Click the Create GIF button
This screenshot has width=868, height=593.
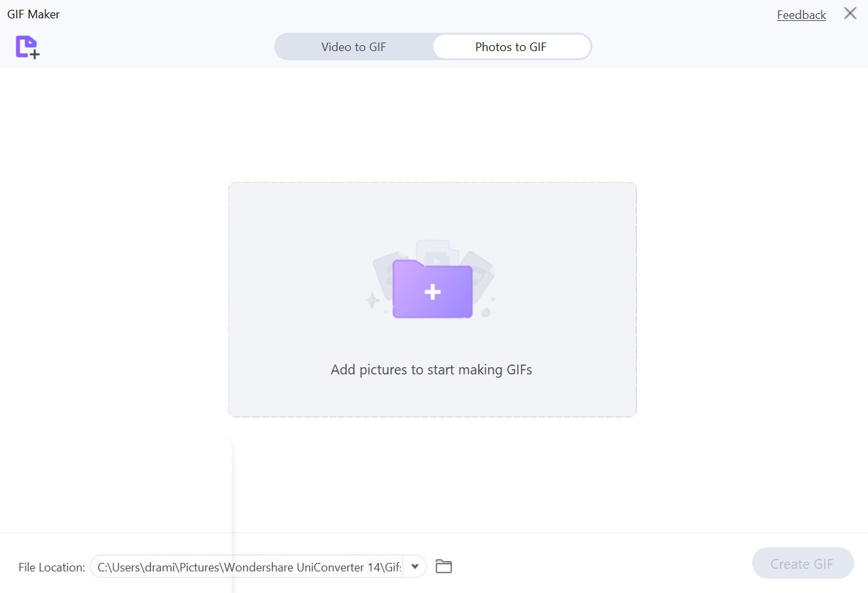(803, 564)
